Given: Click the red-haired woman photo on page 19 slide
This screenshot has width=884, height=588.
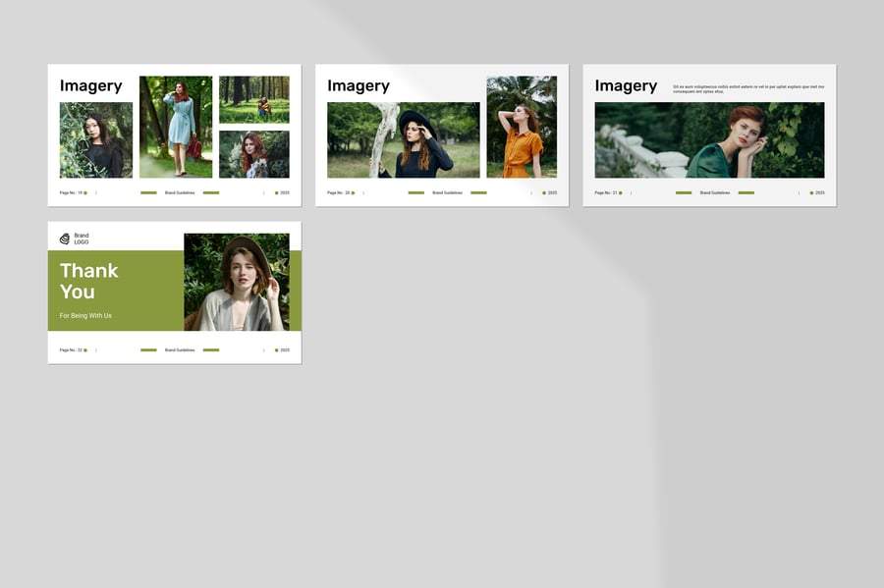Looking at the screenshot, I should 253,154.
